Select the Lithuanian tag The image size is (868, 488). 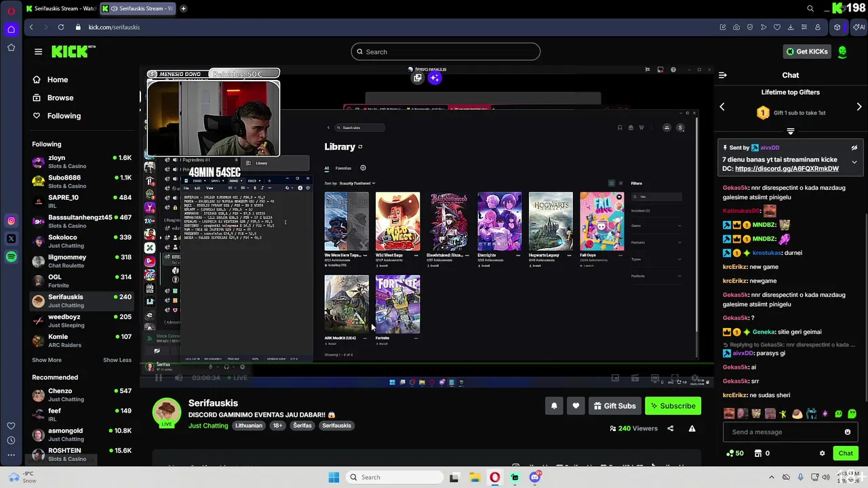click(248, 426)
